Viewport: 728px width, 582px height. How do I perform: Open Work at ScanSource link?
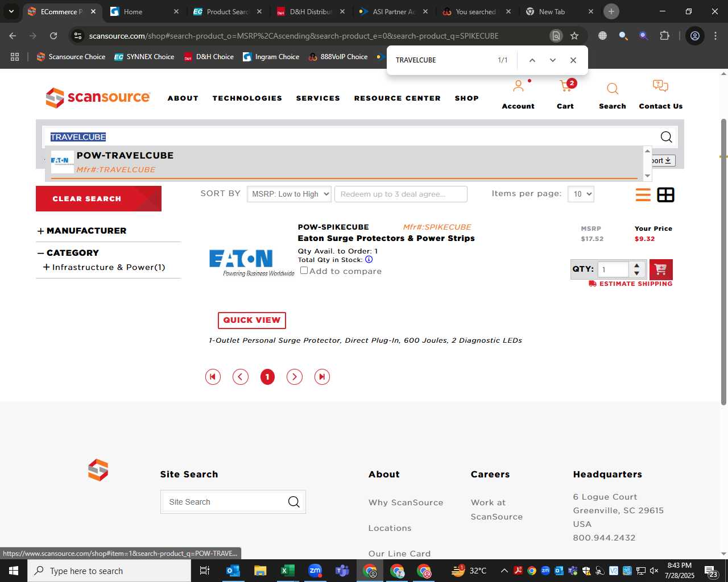point(497,509)
